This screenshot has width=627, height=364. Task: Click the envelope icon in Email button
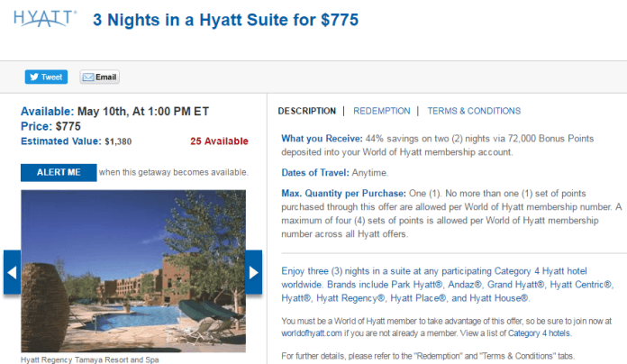88,77
